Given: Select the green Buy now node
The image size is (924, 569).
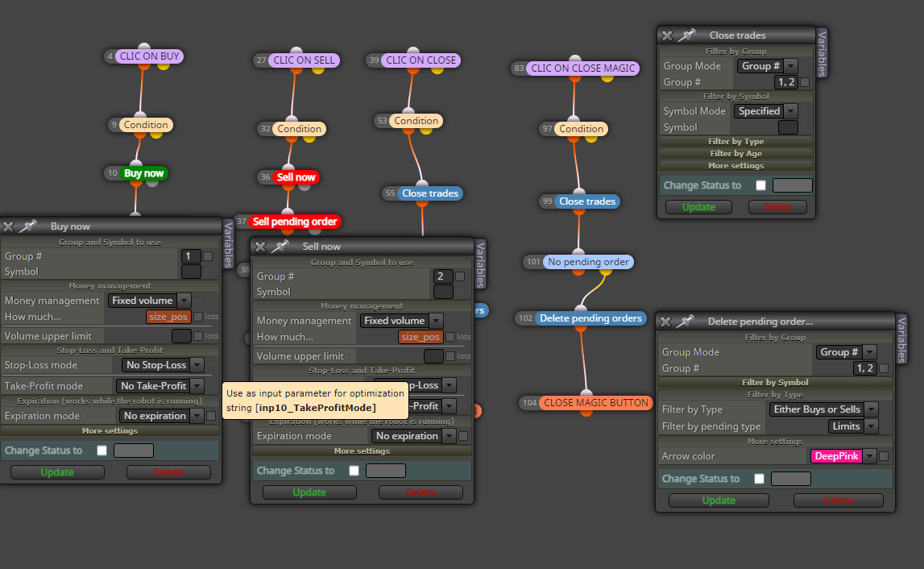Looking at the screenshot, I should (143, 172).
